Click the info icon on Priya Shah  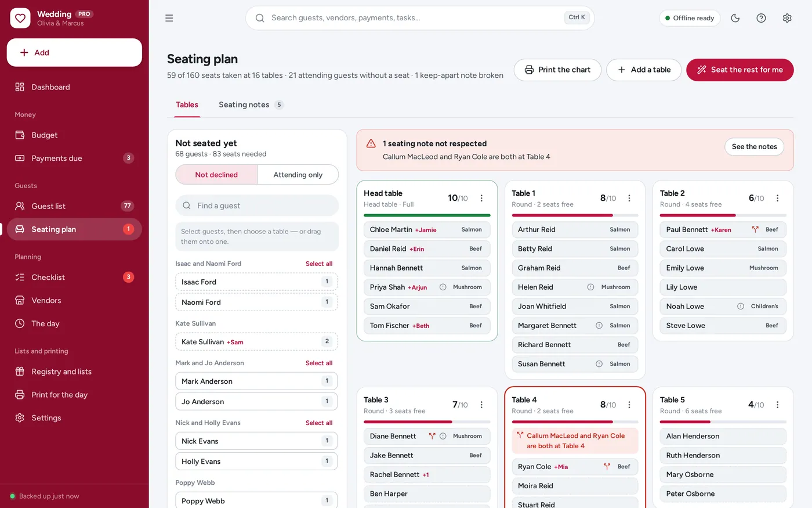pyautogui.click(x=443, y=287)
